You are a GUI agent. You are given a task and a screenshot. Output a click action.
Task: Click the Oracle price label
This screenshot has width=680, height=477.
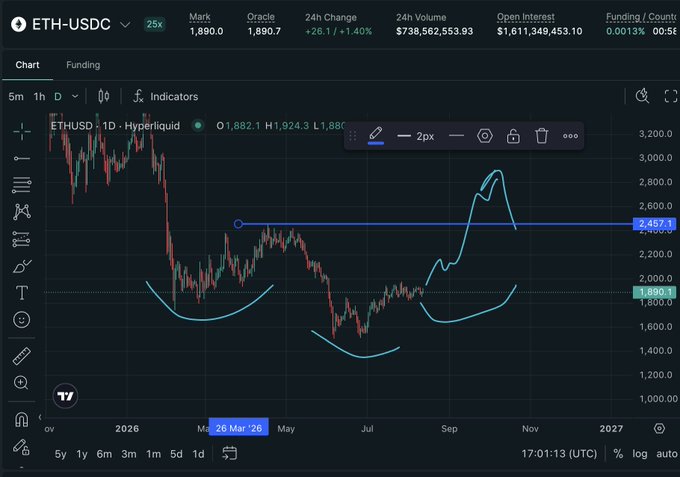click(x=261, y=17)
